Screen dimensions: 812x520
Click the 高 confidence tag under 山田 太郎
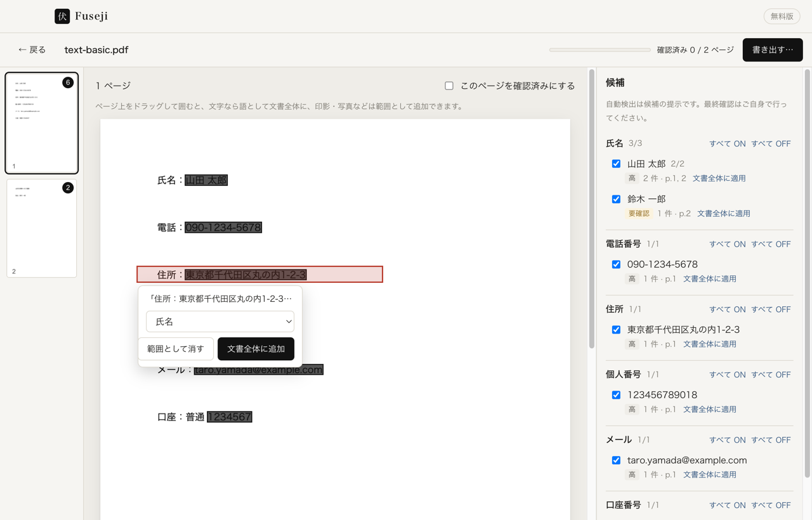point(632,179)
